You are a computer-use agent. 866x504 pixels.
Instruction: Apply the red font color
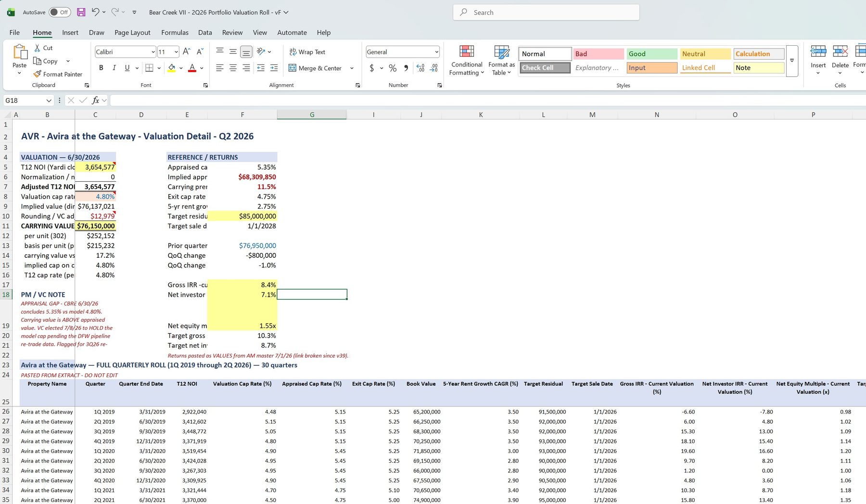pyautogui.click(x=192, y=68)
